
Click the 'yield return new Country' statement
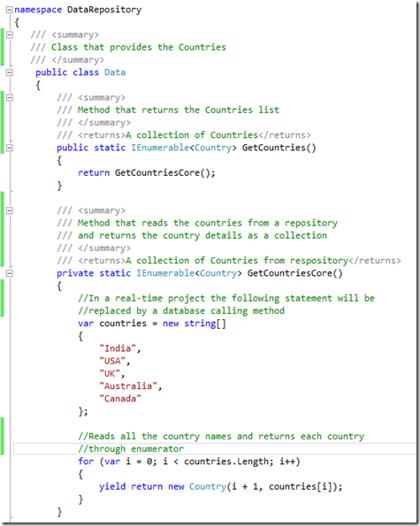pos(221,487)
